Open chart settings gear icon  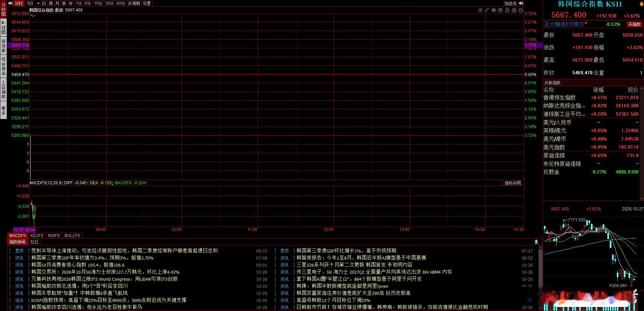tap(480, 10)
